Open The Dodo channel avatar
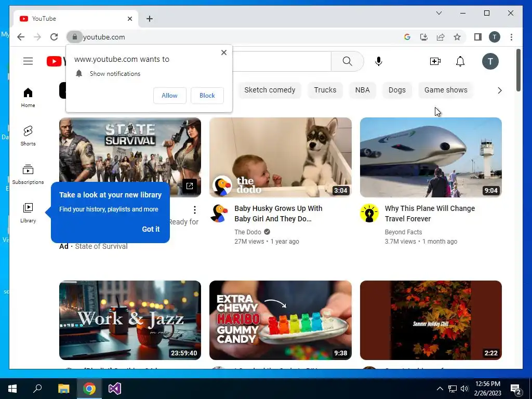Image resolution: width=532 pixels, height=399 pixels. [219, 213]
